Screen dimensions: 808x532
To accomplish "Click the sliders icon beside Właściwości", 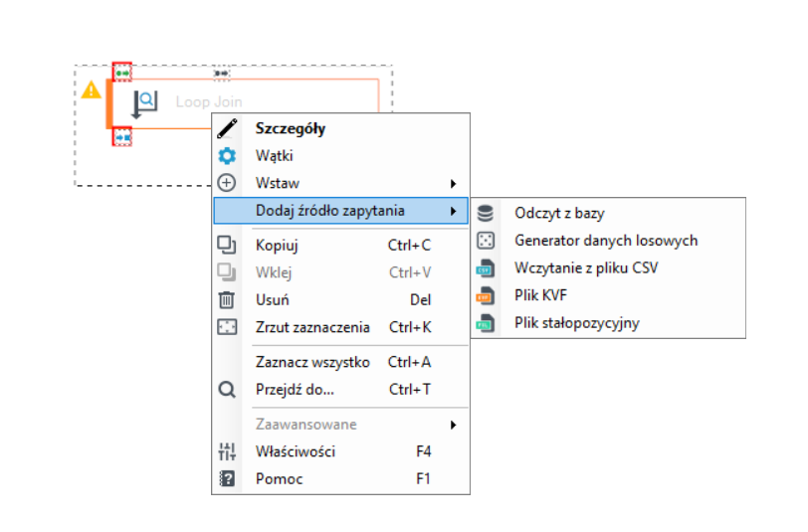I will 227,451.
